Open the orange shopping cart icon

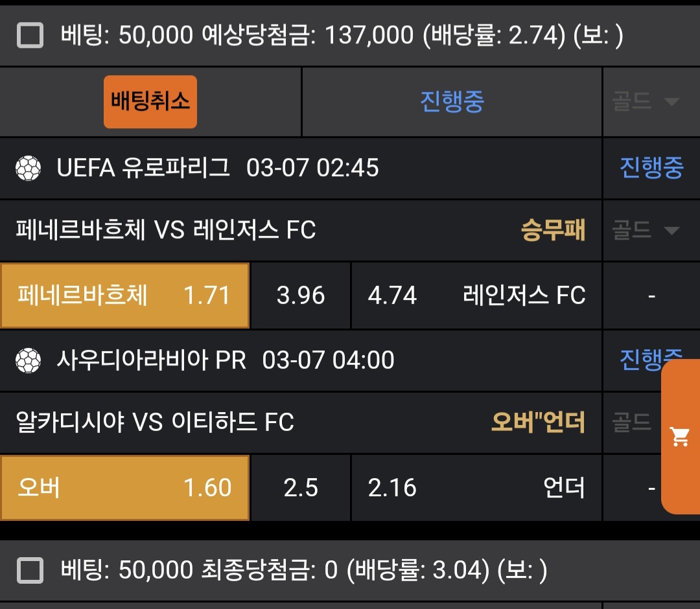click(680, 437)
